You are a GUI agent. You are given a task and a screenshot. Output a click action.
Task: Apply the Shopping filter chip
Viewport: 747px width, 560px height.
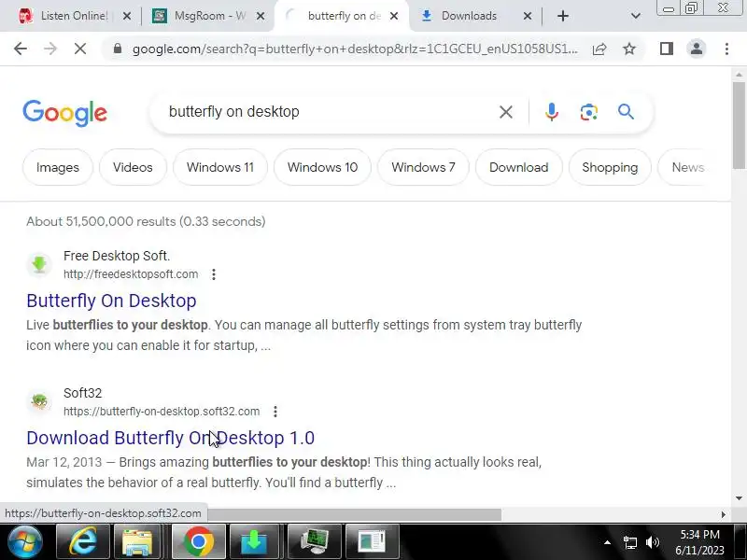610,168
